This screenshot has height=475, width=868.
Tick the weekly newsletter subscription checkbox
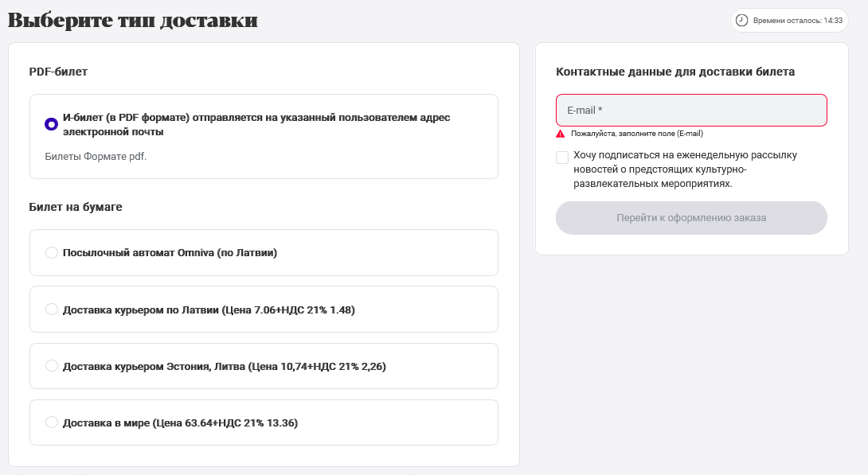coord(562,158)
